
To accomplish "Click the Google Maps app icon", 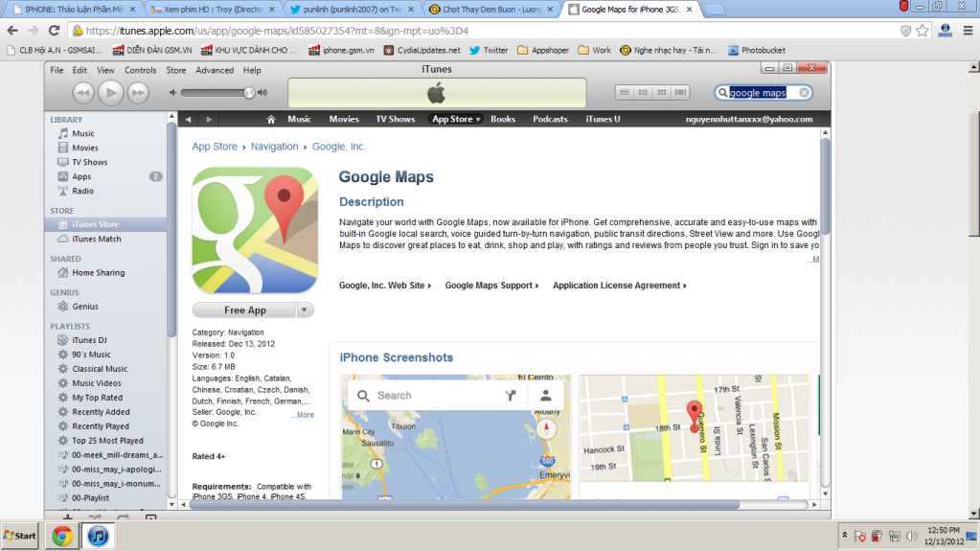I will pos(254,230).
